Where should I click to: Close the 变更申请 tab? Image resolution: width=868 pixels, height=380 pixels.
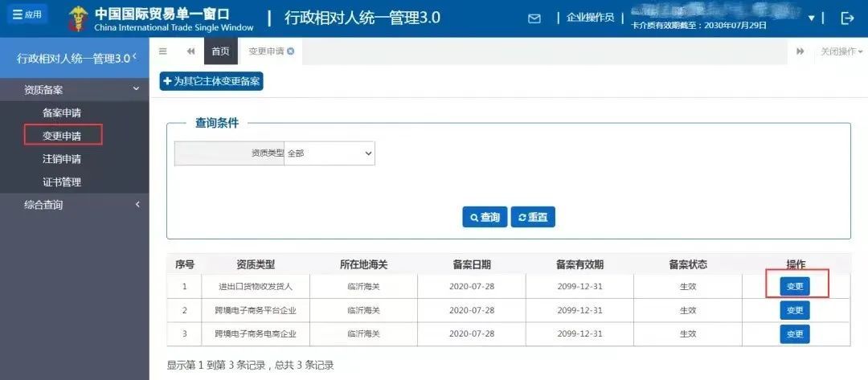(x=291, y=51)
